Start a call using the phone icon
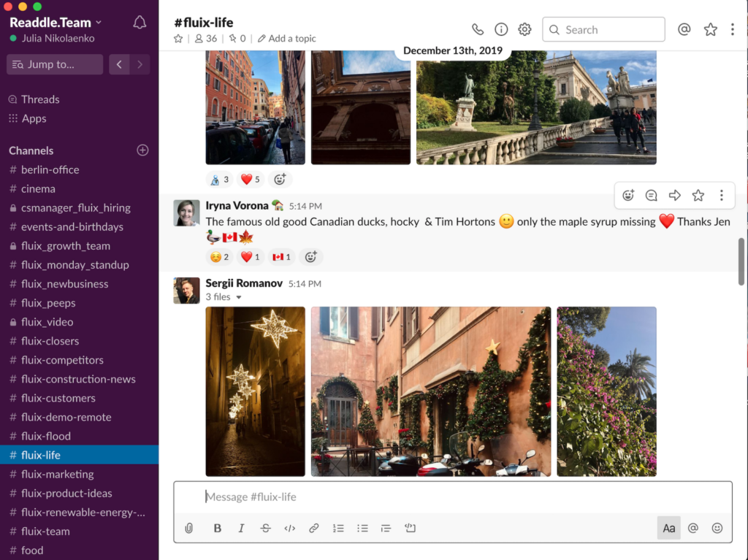 coord(477,29)
